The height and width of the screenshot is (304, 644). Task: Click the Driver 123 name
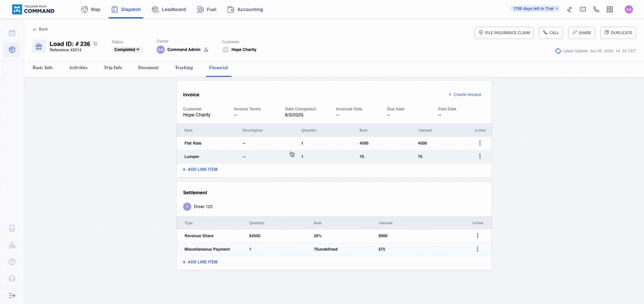(x=203, y=206)
